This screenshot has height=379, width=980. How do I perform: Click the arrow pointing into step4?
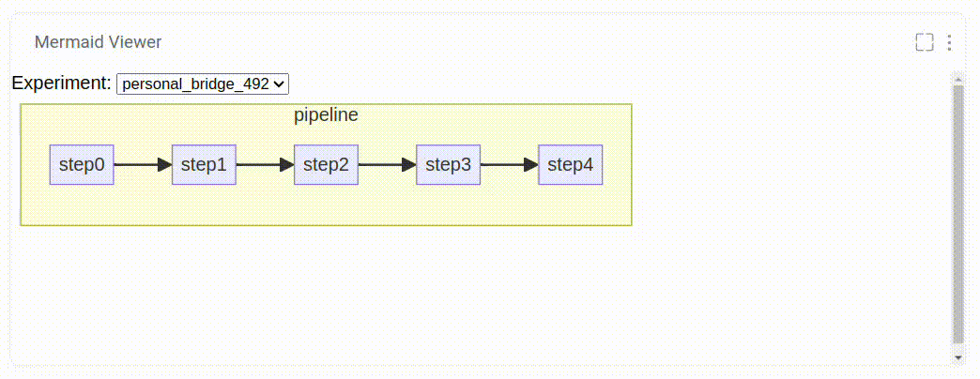coord(509,165)
